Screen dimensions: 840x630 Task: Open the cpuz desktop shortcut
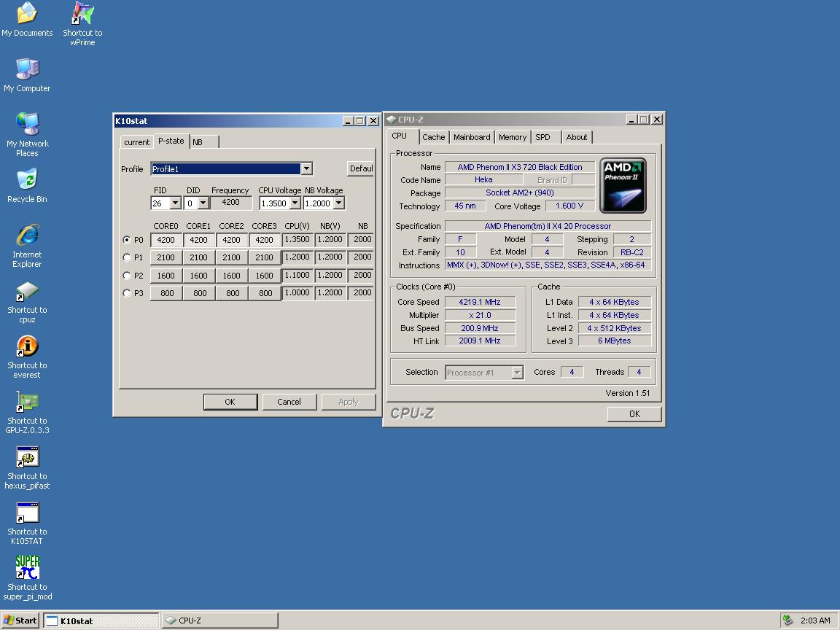[x=27, y=293]
